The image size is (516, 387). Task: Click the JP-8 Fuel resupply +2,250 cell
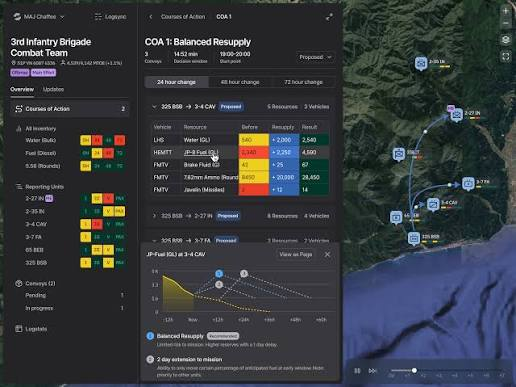click(x=284, y=152)
